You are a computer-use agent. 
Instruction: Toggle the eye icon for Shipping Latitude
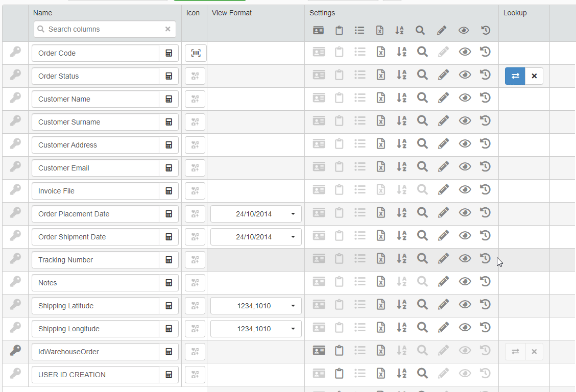click(465, 304)
